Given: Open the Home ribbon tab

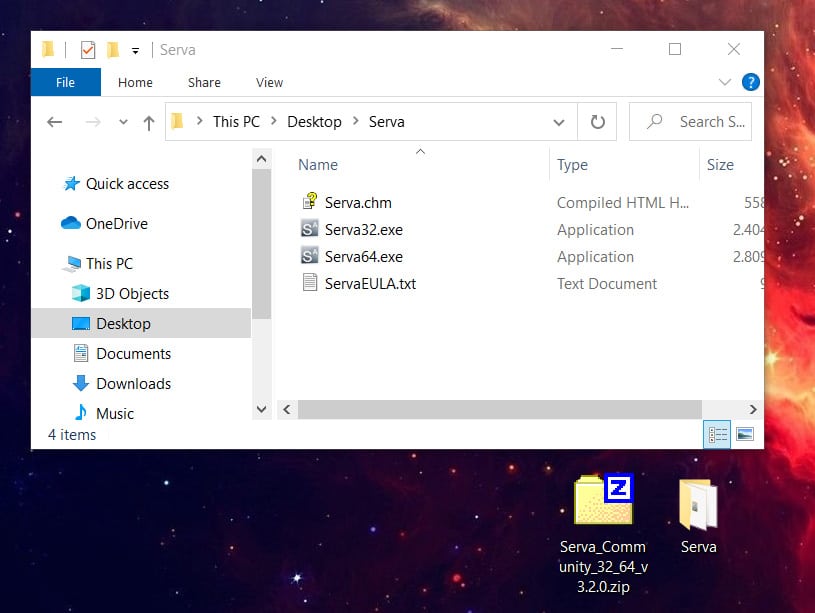Looking at the screenshot, I should point(135,82).
